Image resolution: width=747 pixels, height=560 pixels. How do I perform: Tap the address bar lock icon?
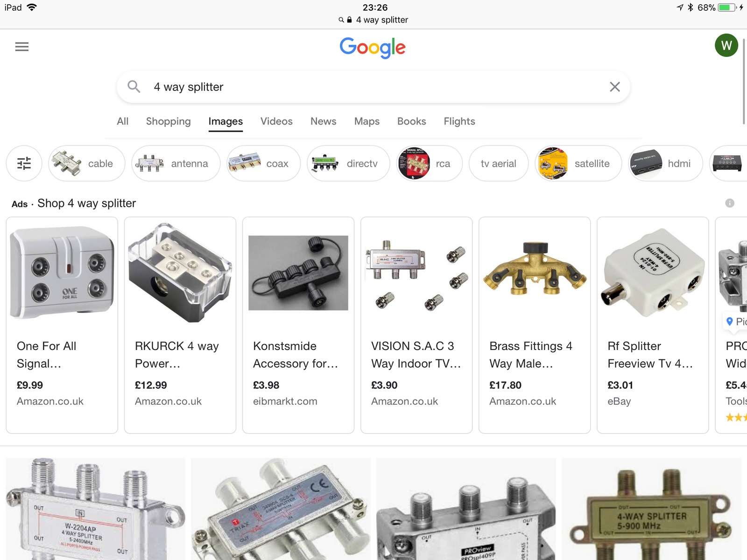click(x=349, y=20)
